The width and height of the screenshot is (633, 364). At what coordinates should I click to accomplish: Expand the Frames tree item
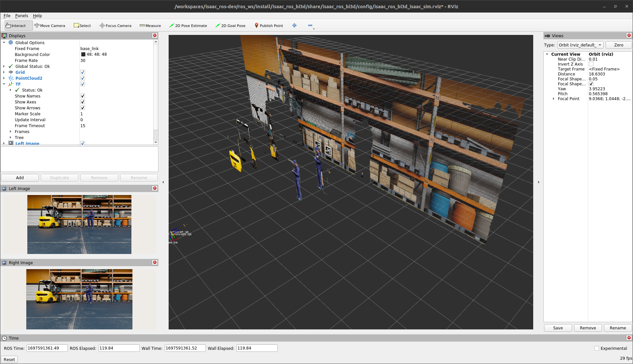[x=11, y=131]
